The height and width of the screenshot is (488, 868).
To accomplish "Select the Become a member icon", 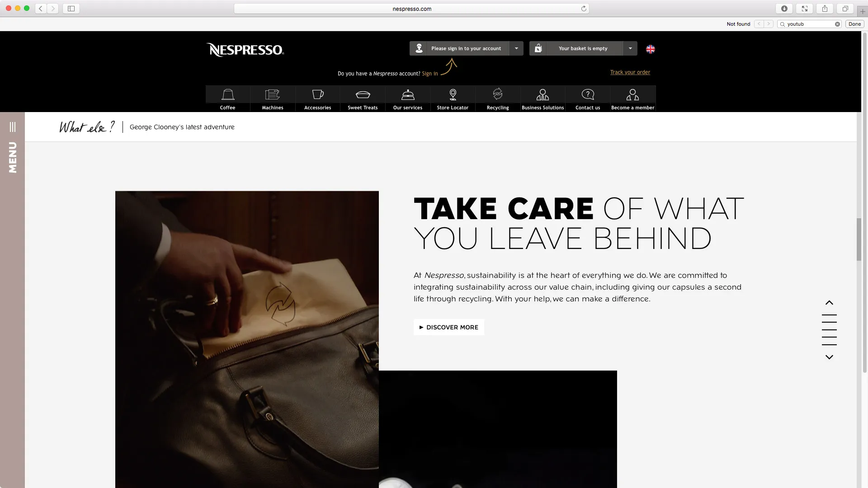I will pyautogui.click(x=632, y=95).
